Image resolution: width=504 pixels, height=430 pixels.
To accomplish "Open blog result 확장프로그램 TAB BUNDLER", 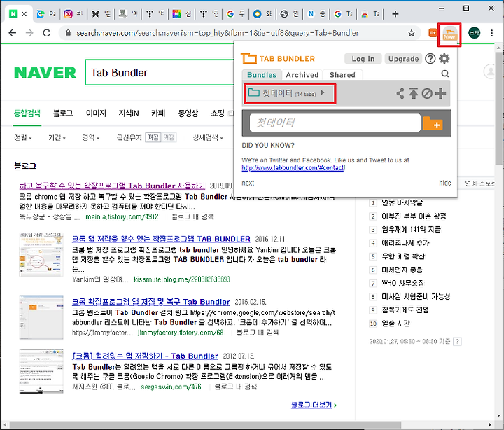I will pos(161,239).
